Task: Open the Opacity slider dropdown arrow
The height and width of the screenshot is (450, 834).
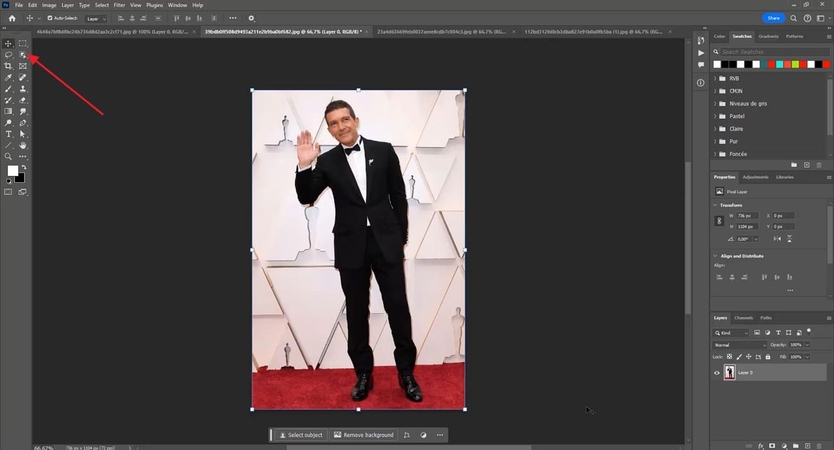Action: [807, 345]
